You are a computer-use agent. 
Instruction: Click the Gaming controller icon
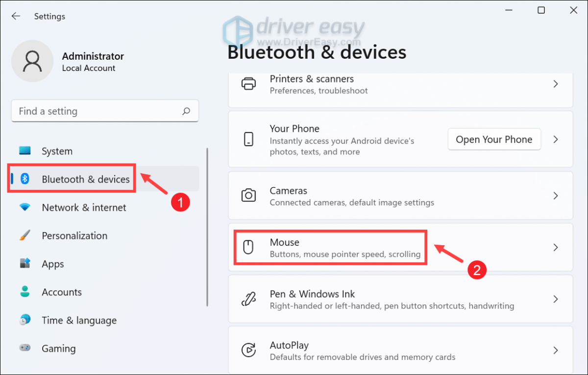pyautogui.click(x=24, y=348)
